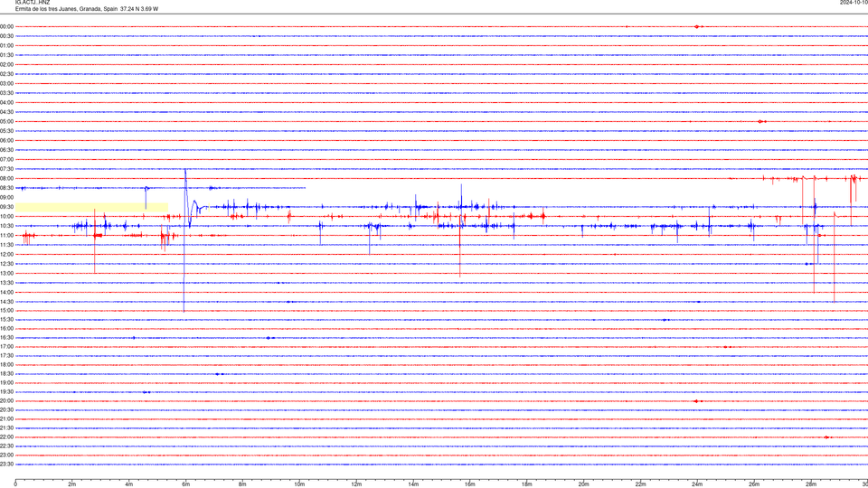This screenshot has height=488, width=868.
Task: Click the 22m tick on the minutes axis
Action: (x=640, y=484)
